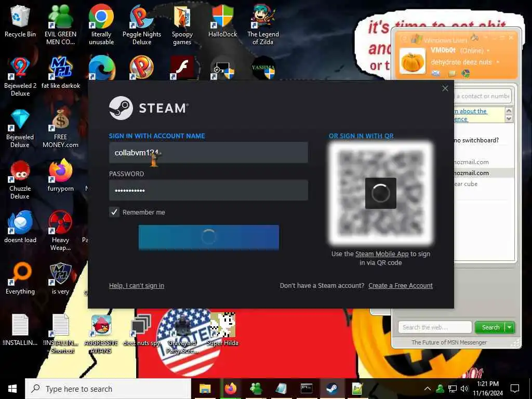Switch to Steam in the taskbar

coord(332,389)
